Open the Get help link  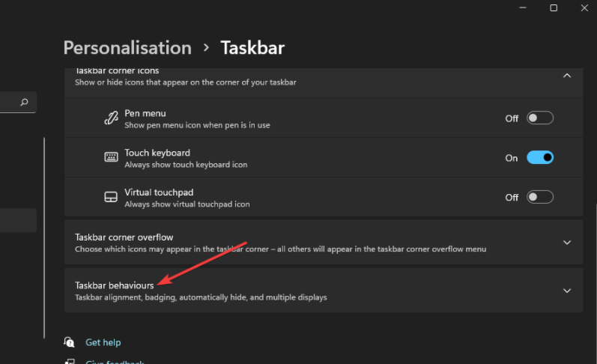coord(103,342)
